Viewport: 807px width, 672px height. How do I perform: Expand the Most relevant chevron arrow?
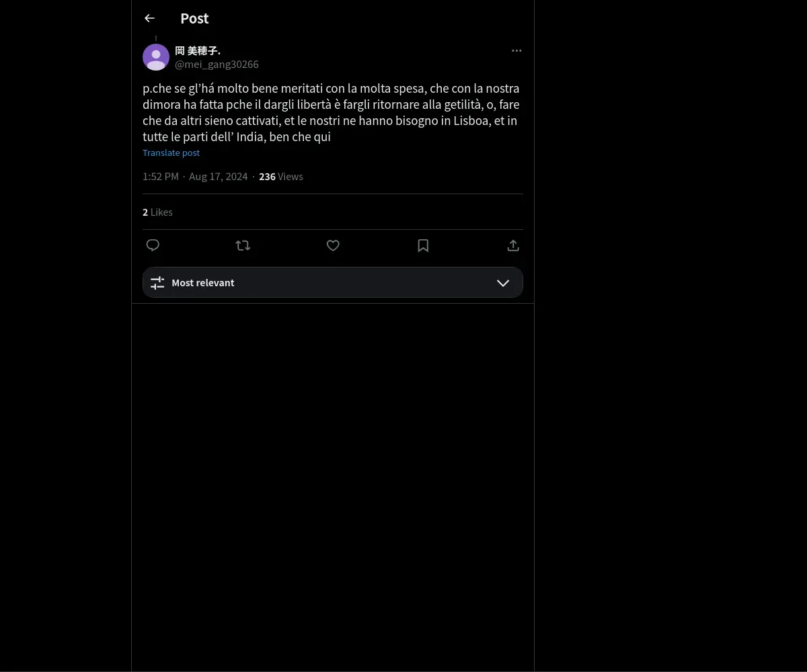pyautogui.click(x=503, y=283)
